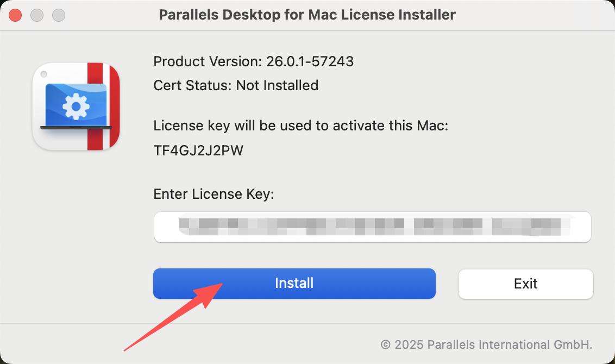Focus the Enter License Key field
Viewport: 615px width, 364px height.
click(x=372, y=227)
